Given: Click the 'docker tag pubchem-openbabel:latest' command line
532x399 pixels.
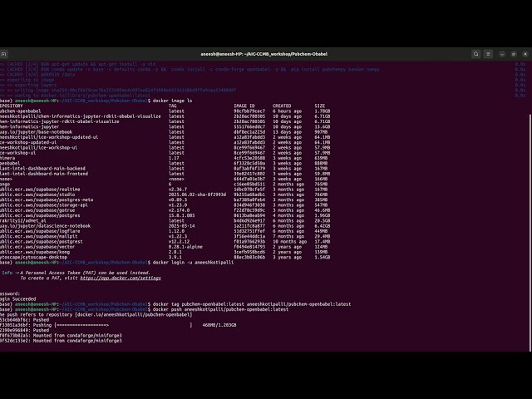Looking at the screenshot, I should coord(252,304).
